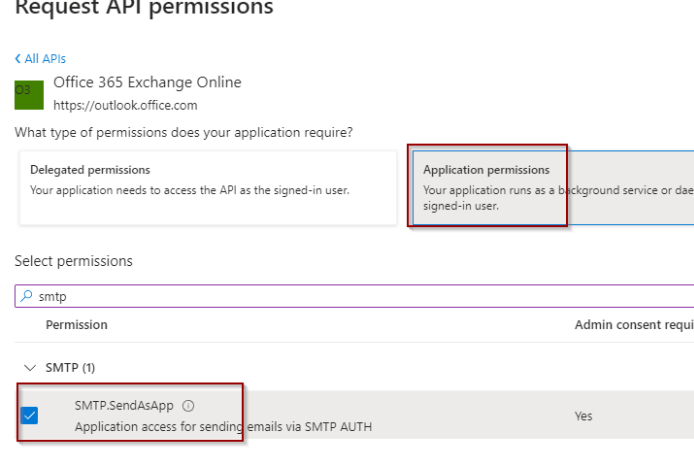
Task: Click the Admin consent required column header
Action: (634, 325)
